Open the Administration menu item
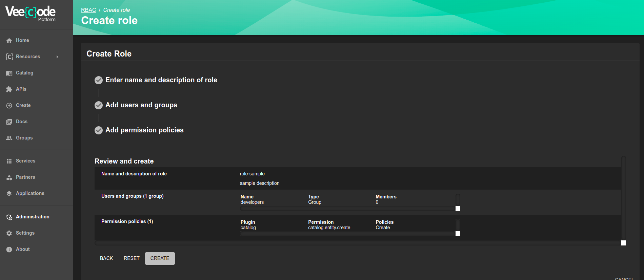The width and height of the screenshot is (644, 280). coord(33,217)
